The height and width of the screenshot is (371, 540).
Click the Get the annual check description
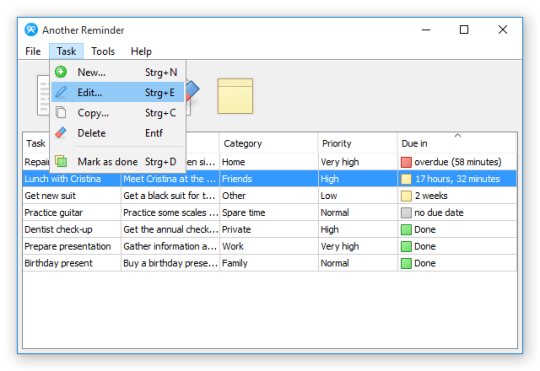(x=170, y=229)
